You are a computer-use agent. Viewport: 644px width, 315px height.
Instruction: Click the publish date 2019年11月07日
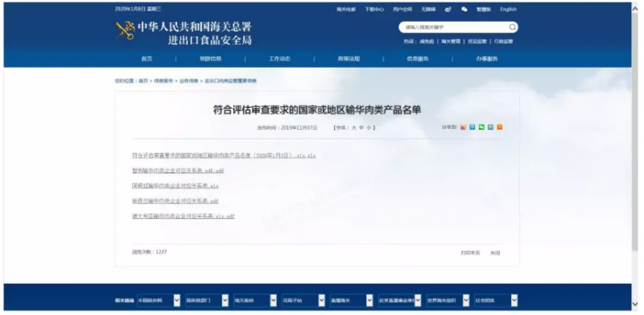coord(299,128)
